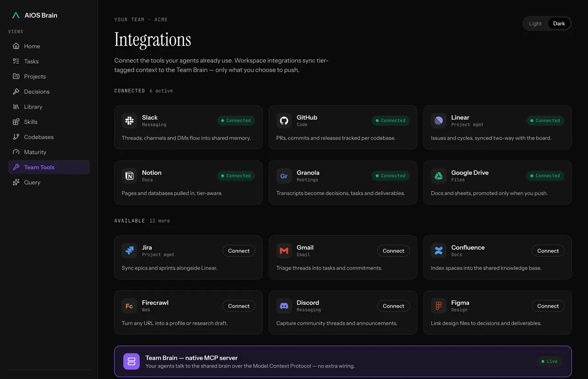The image size is (588, 379).
Task: Click the Notion logo icon
Action: pos(130,176)
